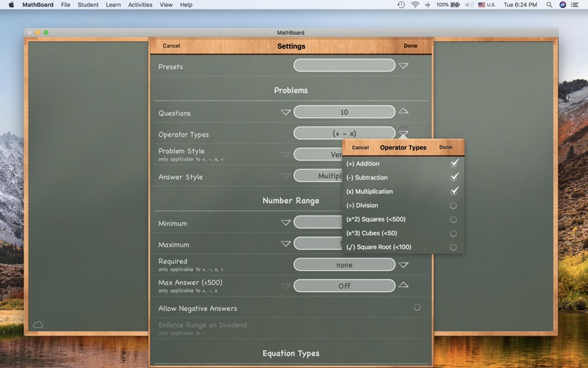Open the Help menu

186,5
